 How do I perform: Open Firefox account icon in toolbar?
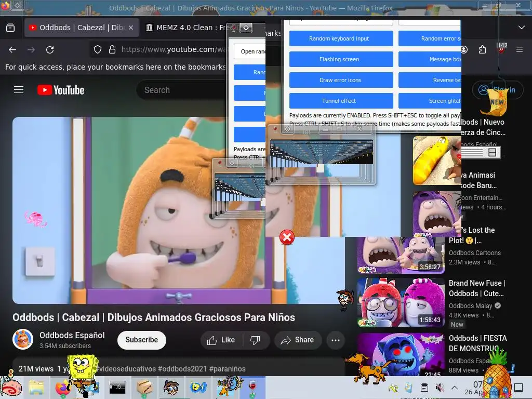click(464, 49)
